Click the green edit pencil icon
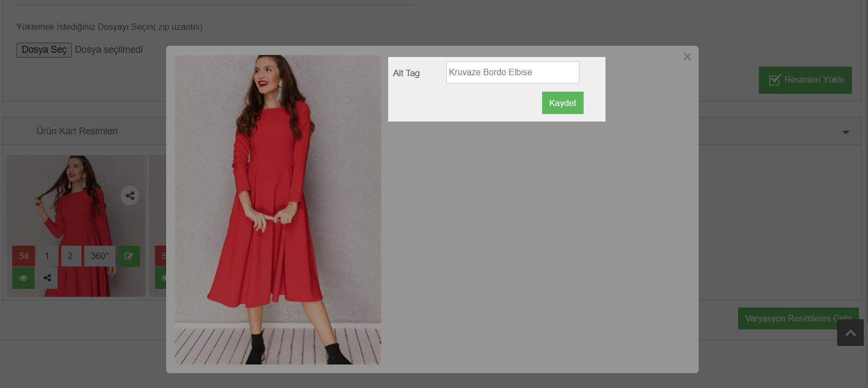Viewport: 868px width, 388px height. point(129,256)
